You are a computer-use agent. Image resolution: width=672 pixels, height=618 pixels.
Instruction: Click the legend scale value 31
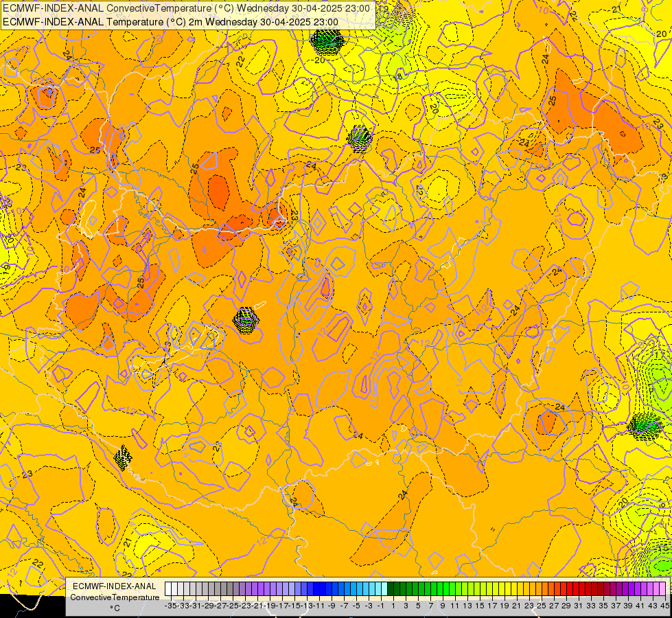(x=579, y=606)
